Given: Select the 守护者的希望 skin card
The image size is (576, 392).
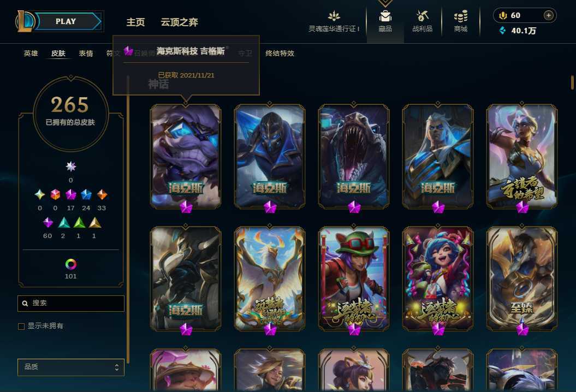Looking at the screenshot, I should pos(521,157).
